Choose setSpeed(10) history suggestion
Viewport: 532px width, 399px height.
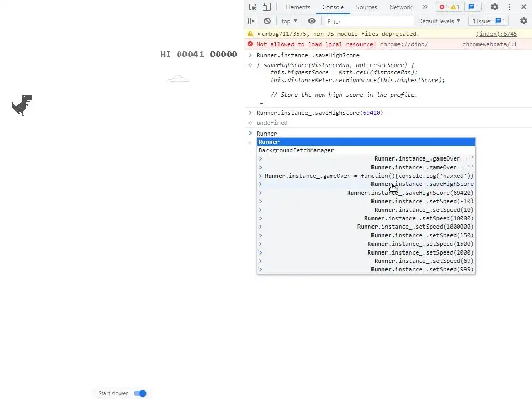(x=366, y=210)
